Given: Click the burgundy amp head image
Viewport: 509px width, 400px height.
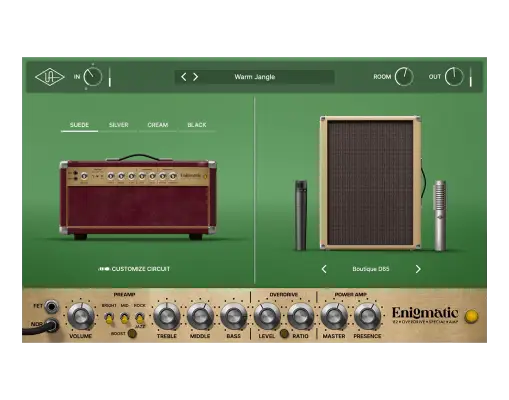Looking at the screenshot, I should [x=138, y=197].
